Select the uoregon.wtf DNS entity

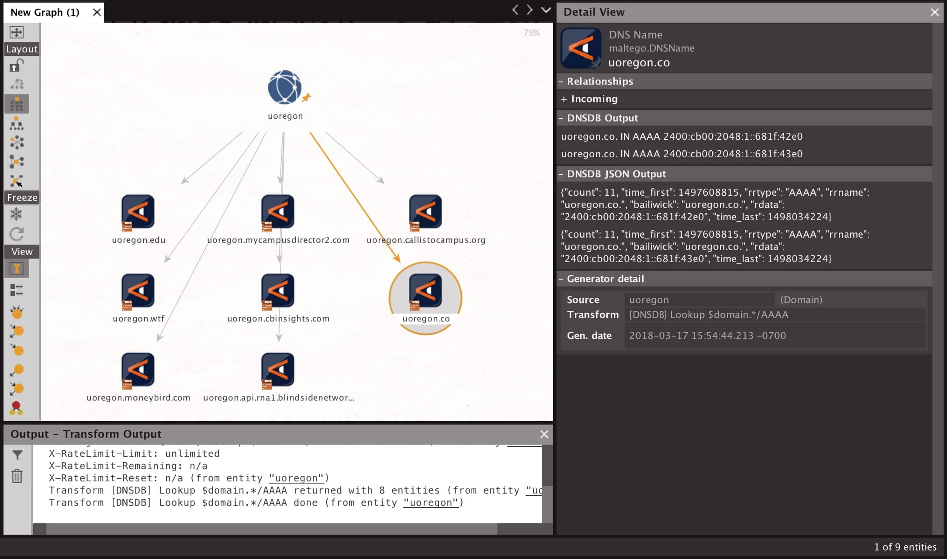[x=138, y=290]
